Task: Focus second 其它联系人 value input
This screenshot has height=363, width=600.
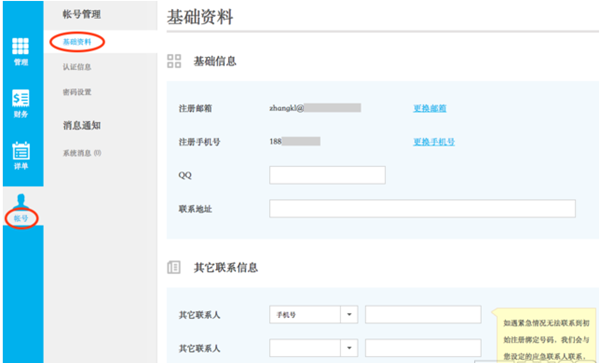Action: coord(423,348)
